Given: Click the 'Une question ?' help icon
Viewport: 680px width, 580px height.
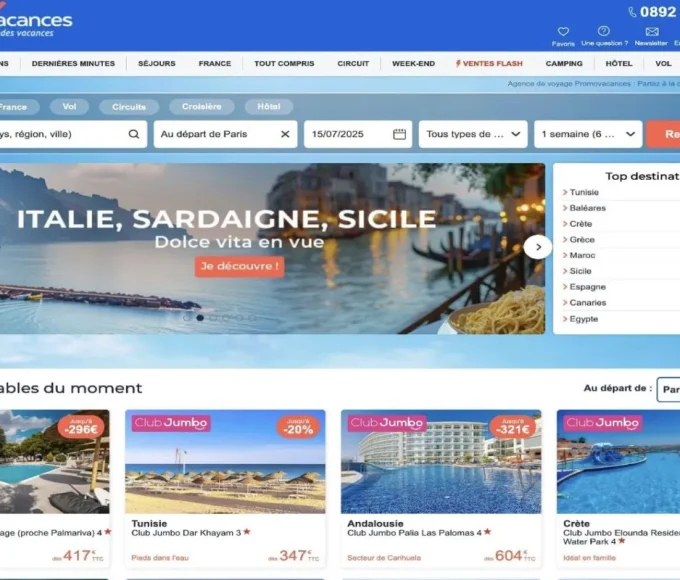Looking at the screenshot, I should (604, 31).
